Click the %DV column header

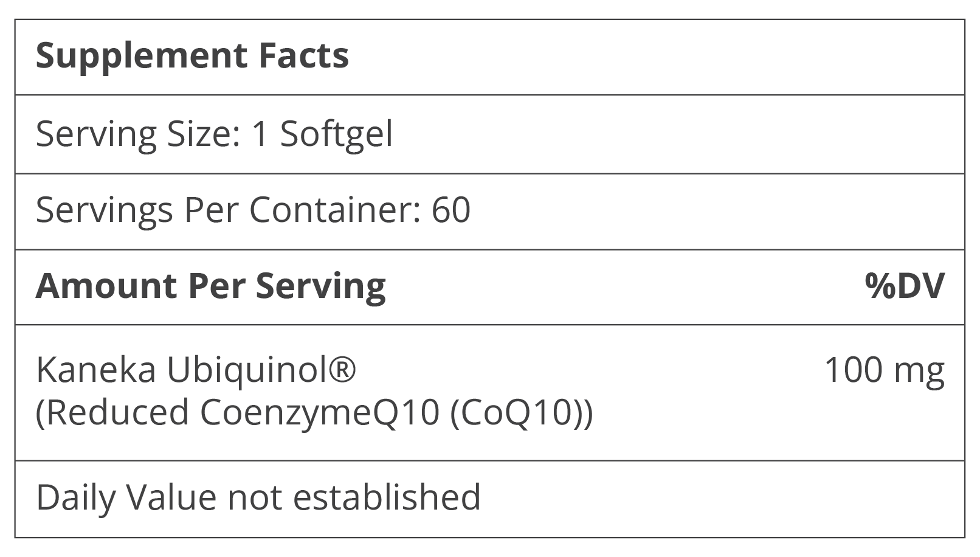(x=905, y=286)
